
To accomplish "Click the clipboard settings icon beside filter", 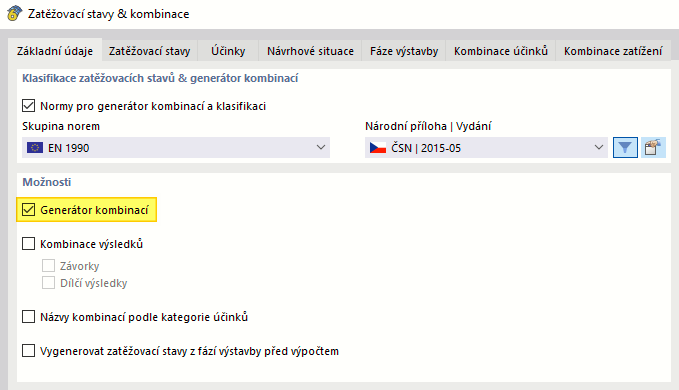I will (653, 148).
